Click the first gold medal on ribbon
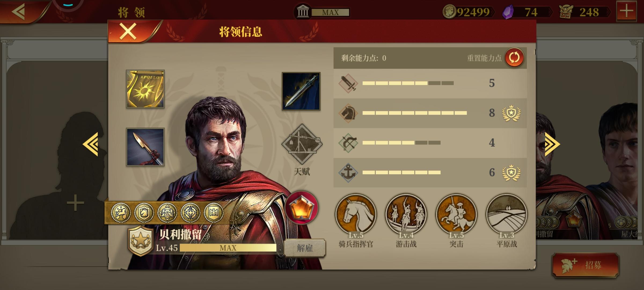 (x=121, y=213)
